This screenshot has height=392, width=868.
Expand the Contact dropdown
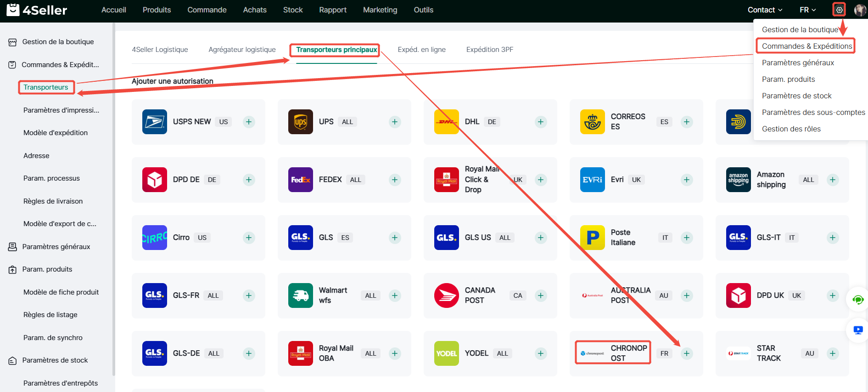click(x=765, y=10)
